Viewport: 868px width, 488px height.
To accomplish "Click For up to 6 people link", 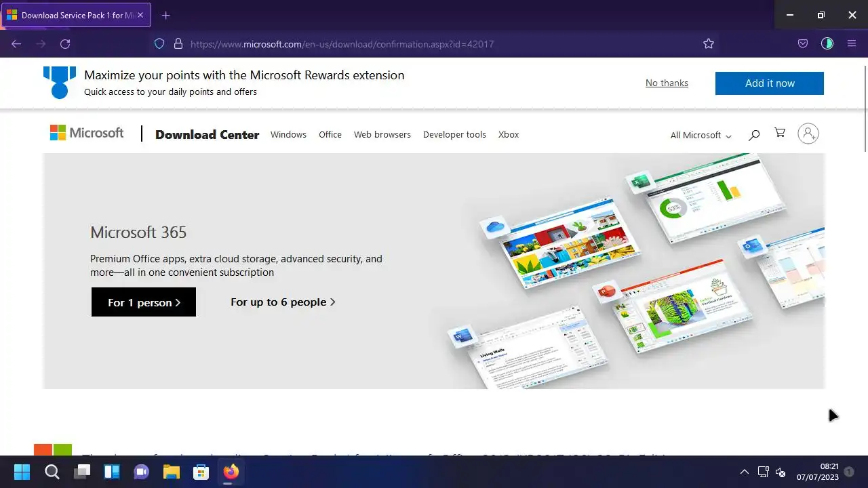I will point(283,302).
